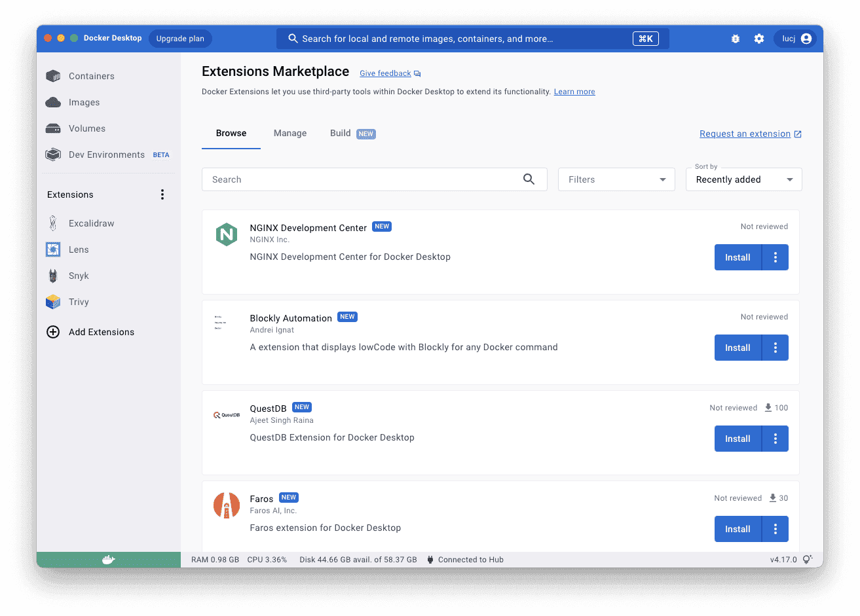The image size is (860, 616).
Task: Open the Lens extension icon
Action: [53, 249]
